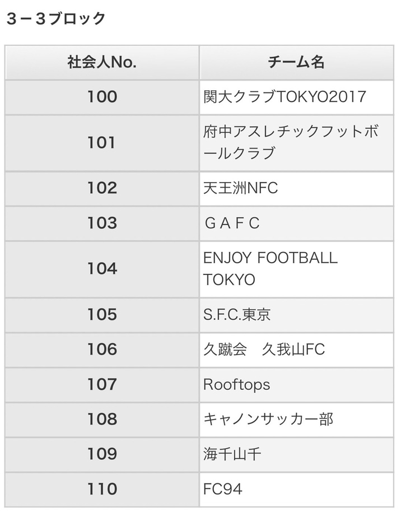The width and height of the screenshot is (420, 522).
Task: Click number cell 101
Action: (x=102, y=143)
